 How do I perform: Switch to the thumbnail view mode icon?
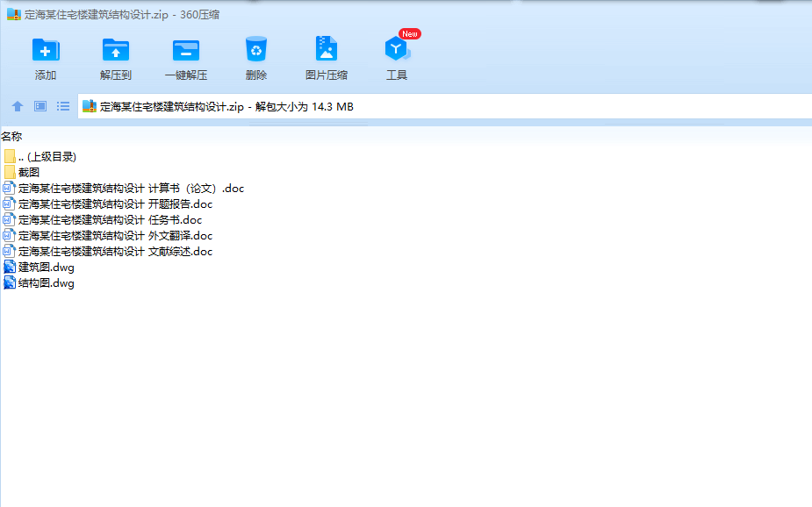[x=40, y=106]
